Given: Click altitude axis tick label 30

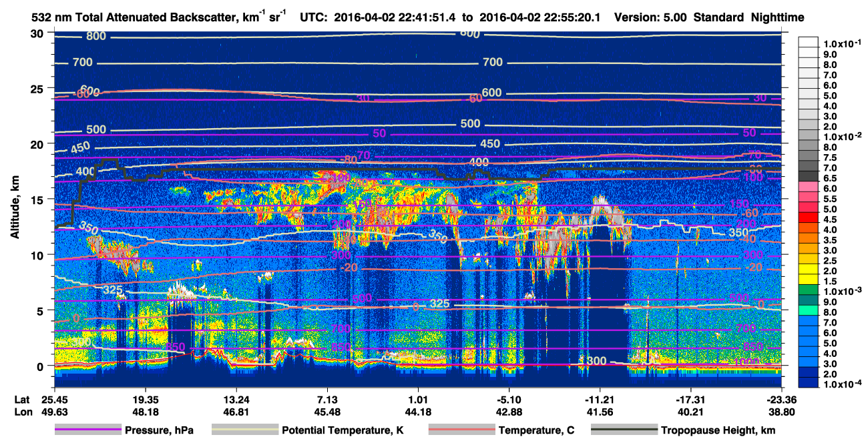Looking at the screenshot, I should [38, 33].
